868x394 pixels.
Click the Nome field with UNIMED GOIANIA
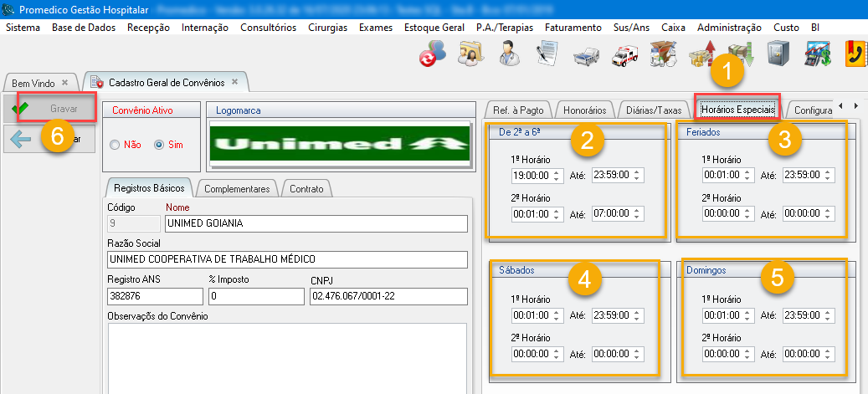point(316,223)
